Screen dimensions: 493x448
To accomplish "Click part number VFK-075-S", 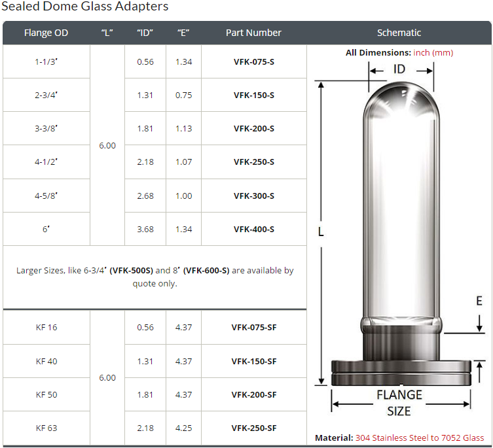I will [x=253, y=61].
